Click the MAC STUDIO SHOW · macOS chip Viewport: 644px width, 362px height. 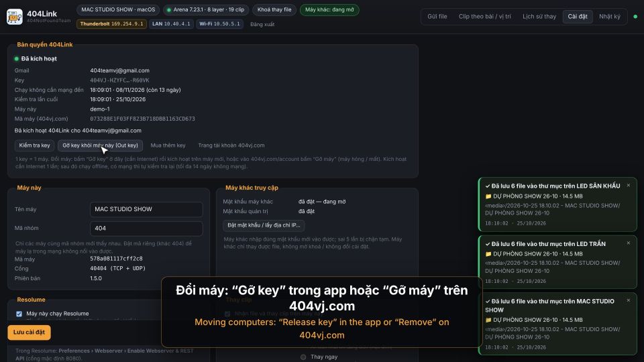click(x=118, y=9)
